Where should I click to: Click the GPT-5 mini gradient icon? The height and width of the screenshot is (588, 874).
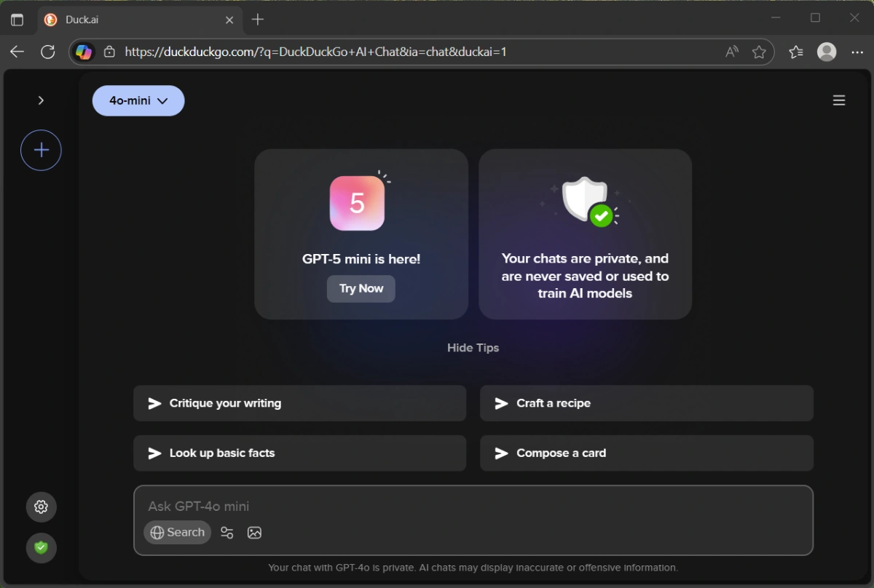tap(357, 203)
